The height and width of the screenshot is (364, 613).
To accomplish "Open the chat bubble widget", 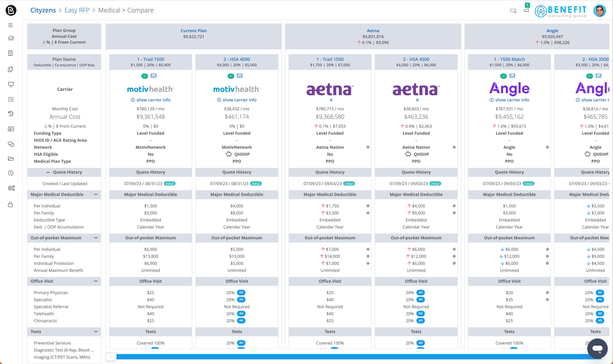I will click(597, 349).
